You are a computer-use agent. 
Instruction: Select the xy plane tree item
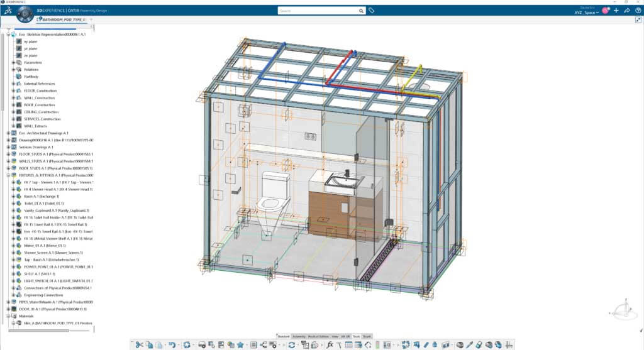30,41
